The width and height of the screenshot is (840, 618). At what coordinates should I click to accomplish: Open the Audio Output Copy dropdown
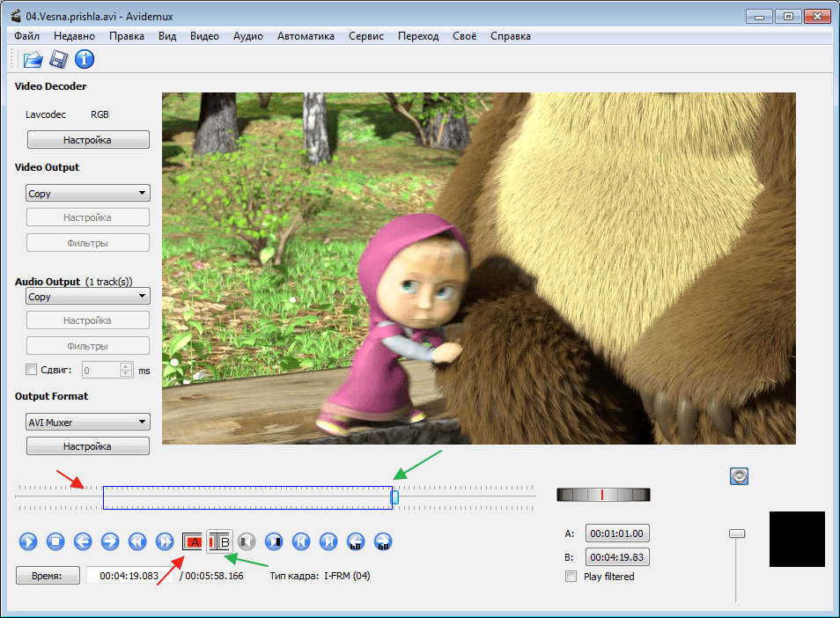[88, 296]
